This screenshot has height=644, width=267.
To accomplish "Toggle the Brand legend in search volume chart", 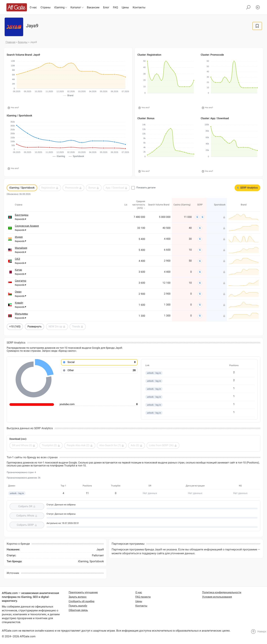I will coord(68,95).
